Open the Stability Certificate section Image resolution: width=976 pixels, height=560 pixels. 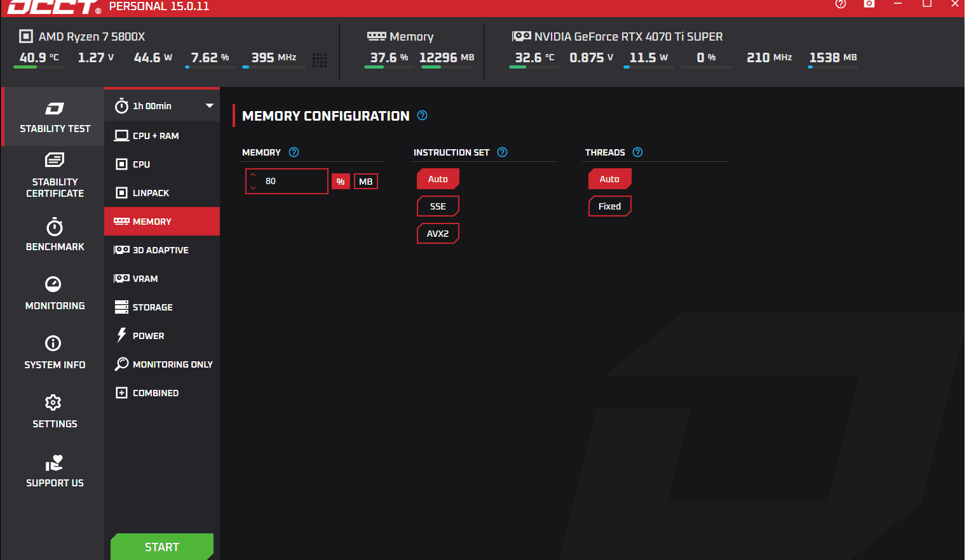pos(54,175)
